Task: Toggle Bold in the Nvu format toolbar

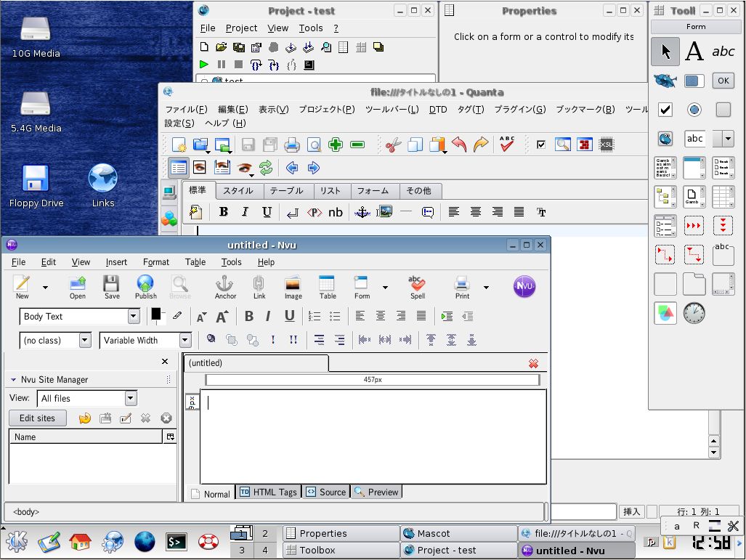Action: pos(249,316)
